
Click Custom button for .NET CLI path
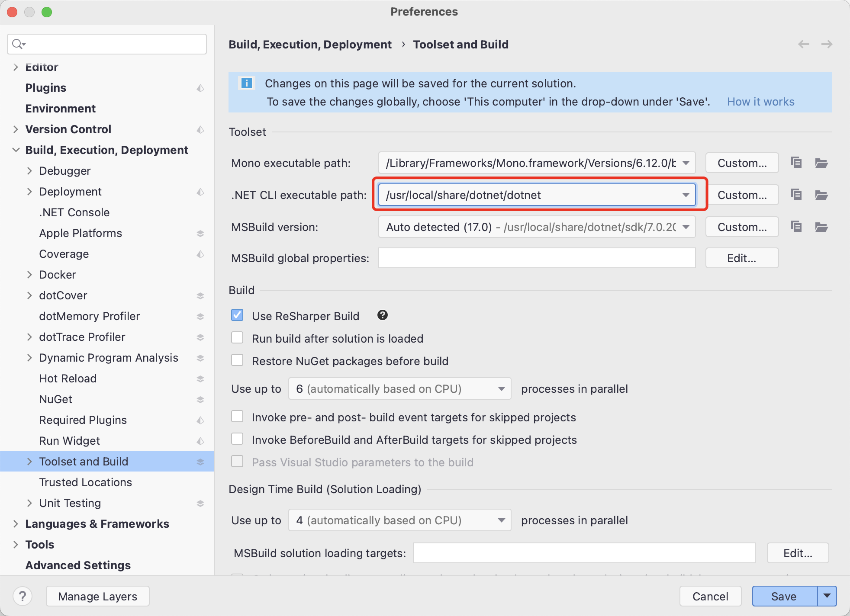click(x=742, y=195)
